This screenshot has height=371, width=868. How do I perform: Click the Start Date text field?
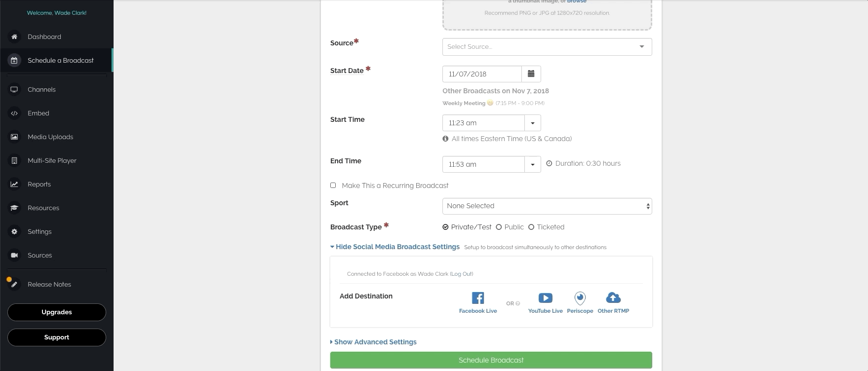point(482,74)
